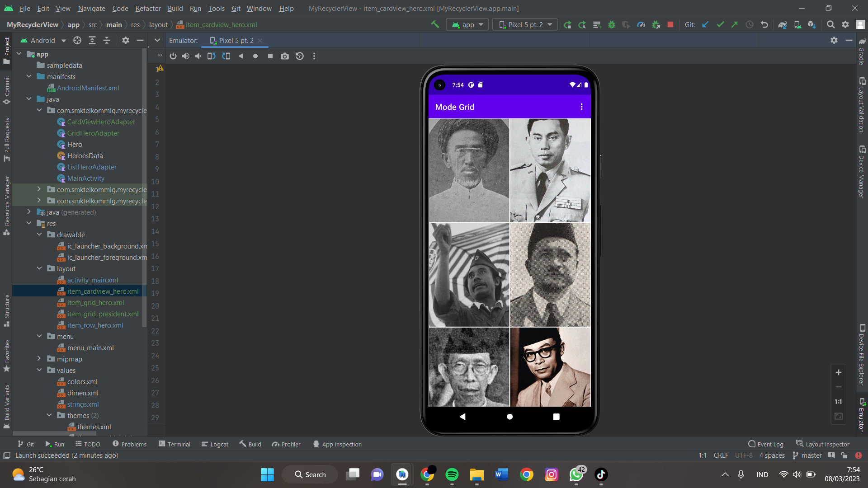Click the emulator power button icon
Screen dimensions: 868x488
[x=173, y=56]
